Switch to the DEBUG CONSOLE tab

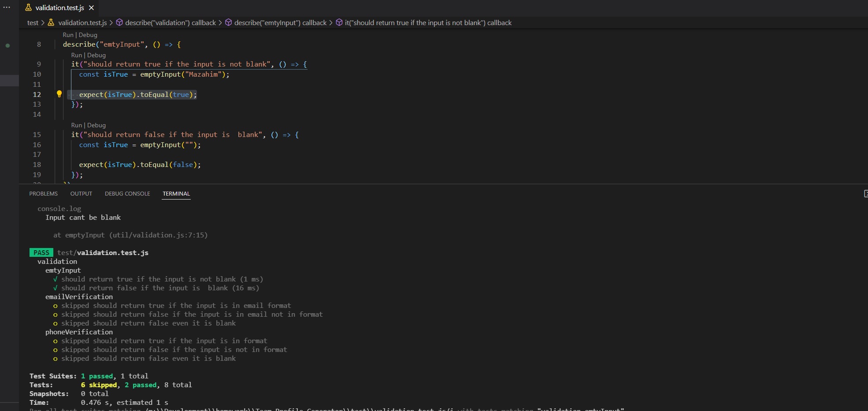tap(127, 193)
